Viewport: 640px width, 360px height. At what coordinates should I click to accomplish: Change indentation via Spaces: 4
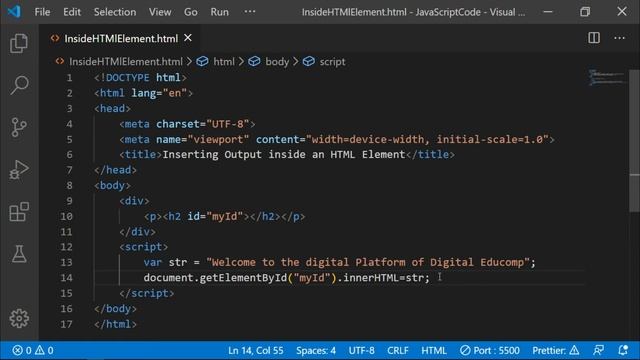tap(316, 350)
